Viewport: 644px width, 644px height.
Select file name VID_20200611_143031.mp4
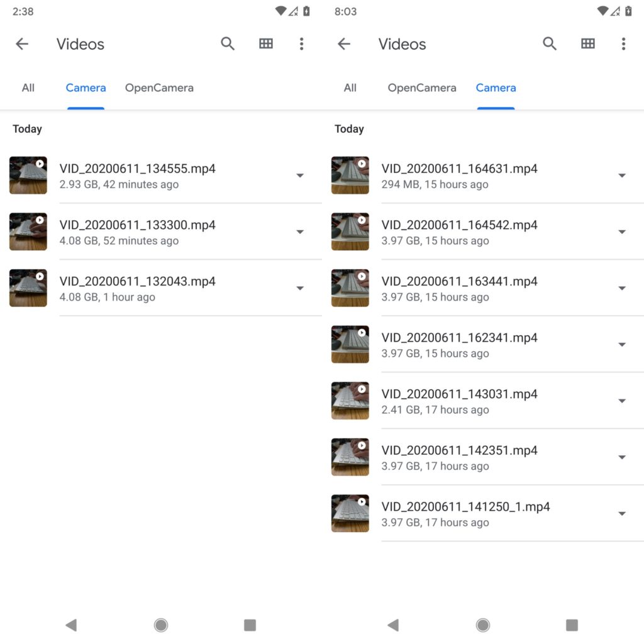tap(459, 394)
